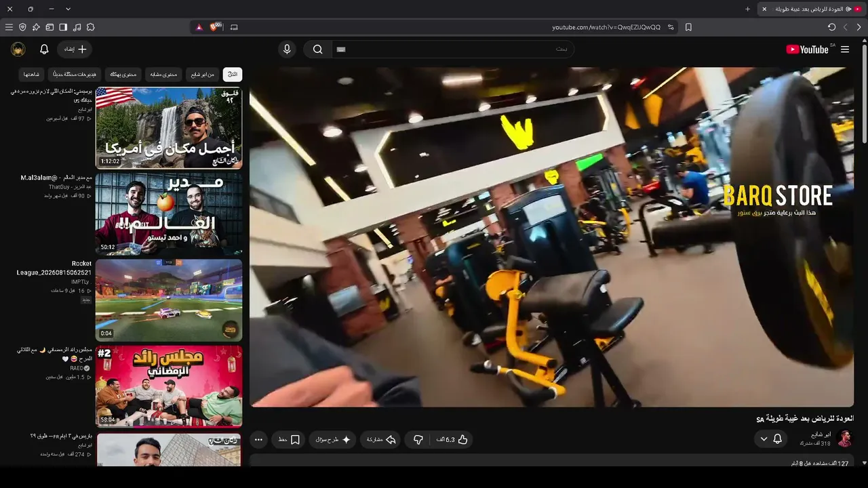Reload the page

[832, 27]
